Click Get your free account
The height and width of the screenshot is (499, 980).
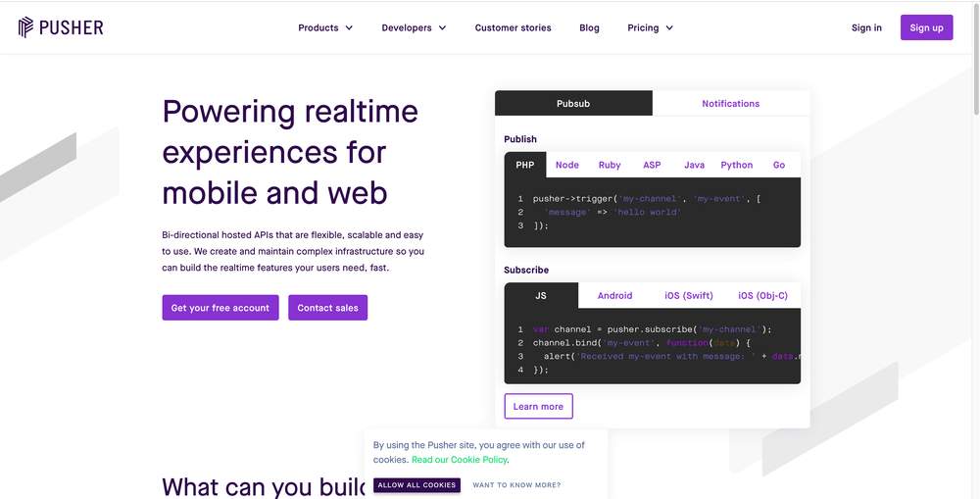pos(220,308)
